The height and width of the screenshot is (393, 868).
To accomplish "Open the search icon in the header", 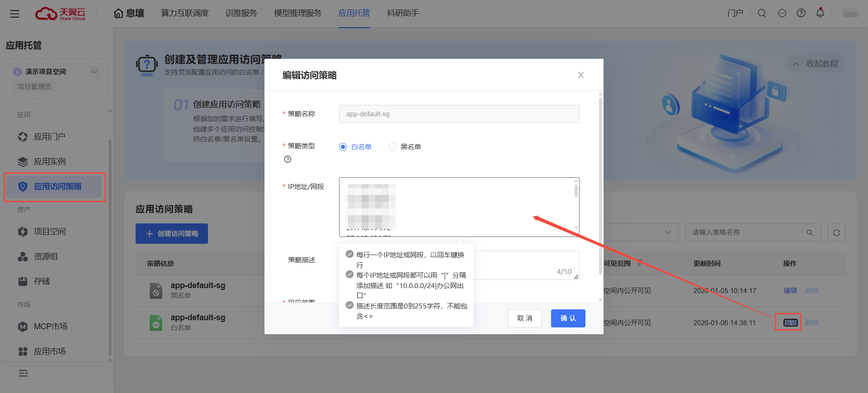I will 762,13.
